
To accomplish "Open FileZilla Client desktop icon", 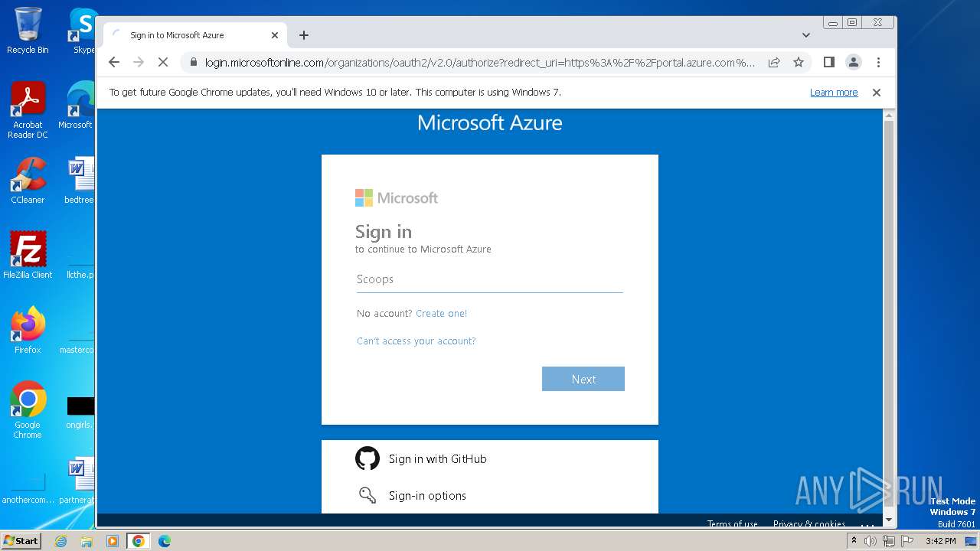I will tap(28, 255).
